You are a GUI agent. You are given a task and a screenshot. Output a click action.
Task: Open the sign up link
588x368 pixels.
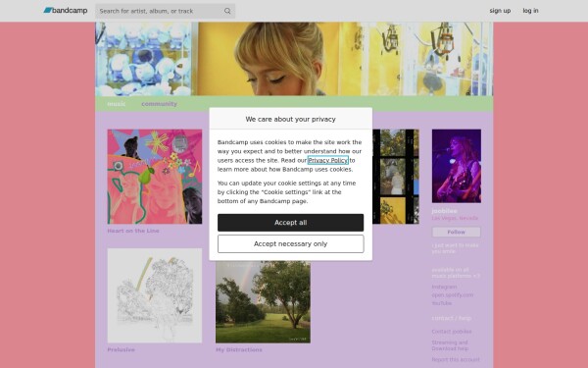[500, 11]
